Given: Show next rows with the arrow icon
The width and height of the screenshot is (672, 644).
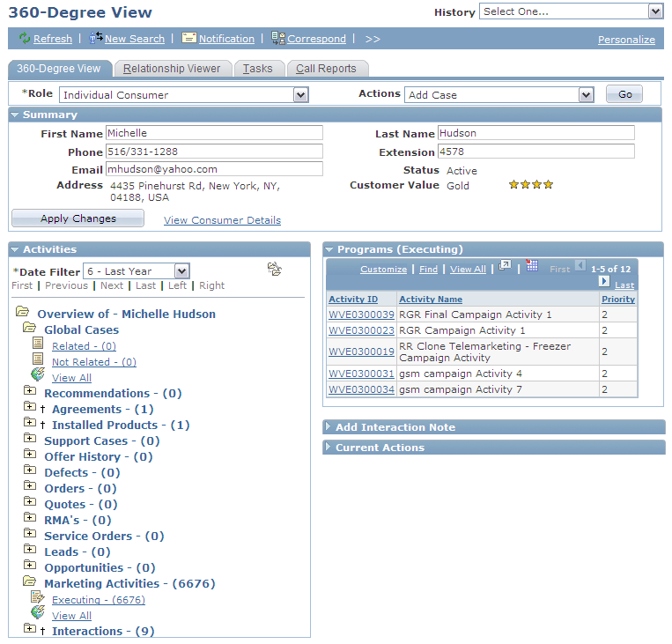Looking at the screenshot, I should click(604, 281).
